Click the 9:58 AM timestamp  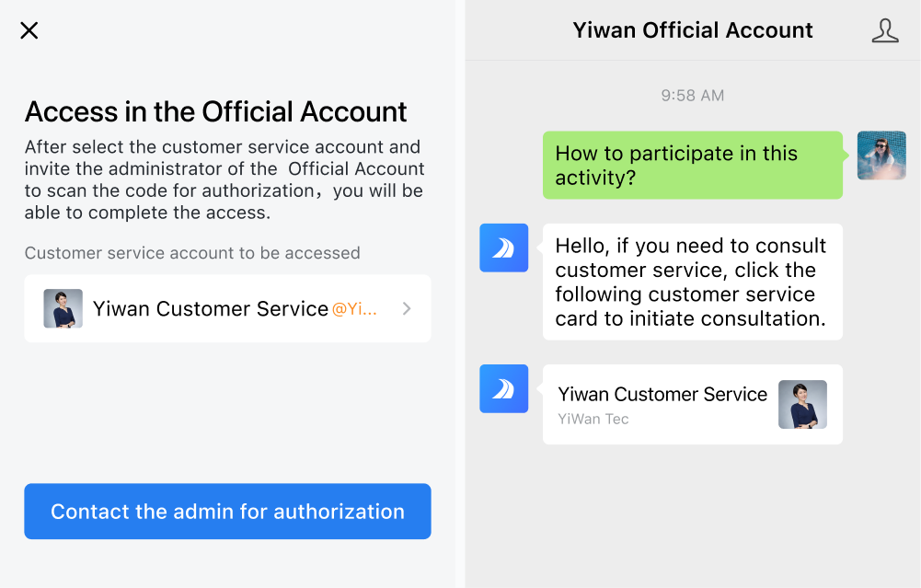[x=693, y=95]
